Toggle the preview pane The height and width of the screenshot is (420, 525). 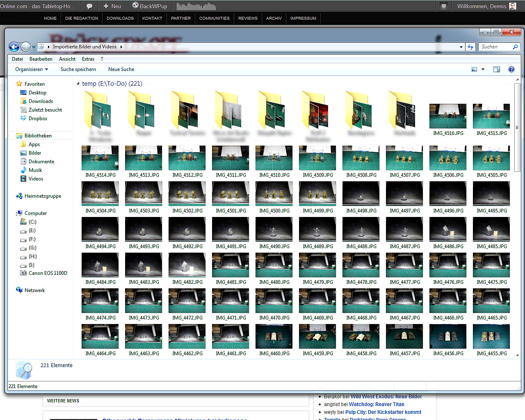(x=497, y=69)
